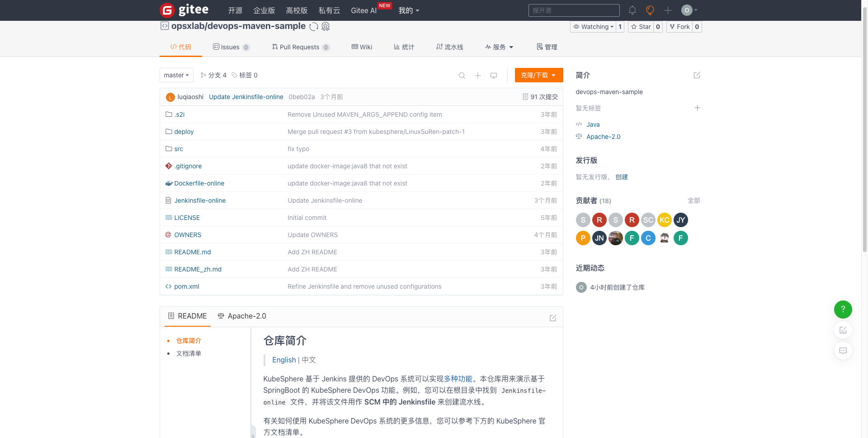The image size is (868, 438).
Task: Open the user avatar menu
Action: [689, 10]
